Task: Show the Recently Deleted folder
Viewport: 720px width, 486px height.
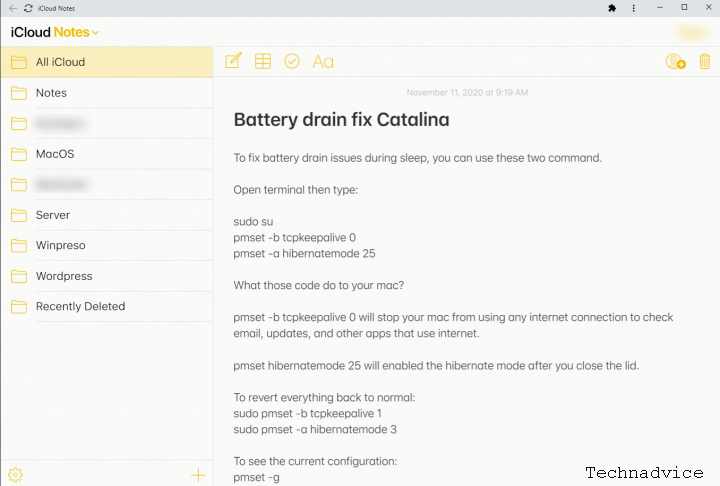Action: (x=107, y=306)
